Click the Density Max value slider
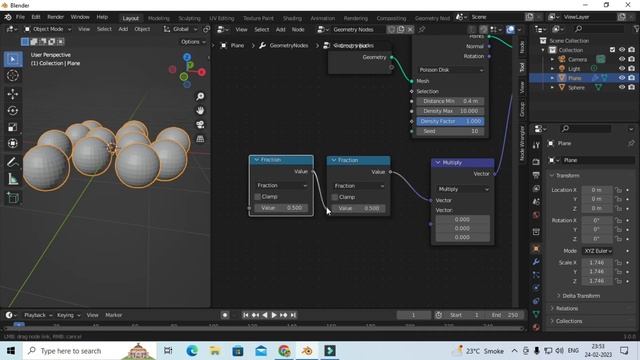Image resolution: width=640 pixels, height=360 pixels. click(x=450, y=111)
